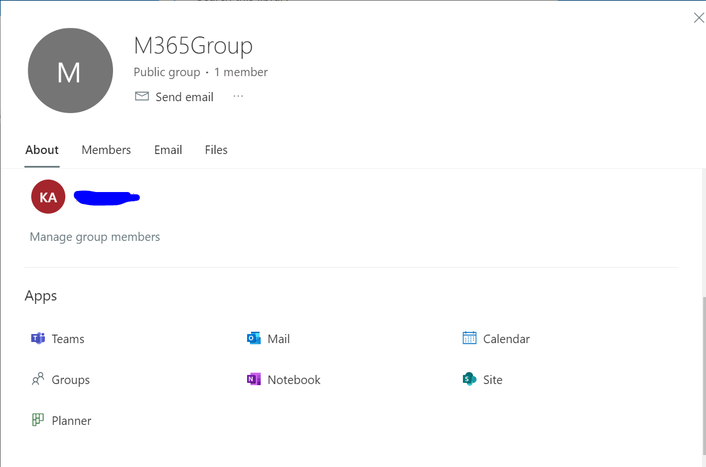The height and width of the screenshot is (467, 706).
Task: Click the Notebook app label
Action: (x=294, y=380)
